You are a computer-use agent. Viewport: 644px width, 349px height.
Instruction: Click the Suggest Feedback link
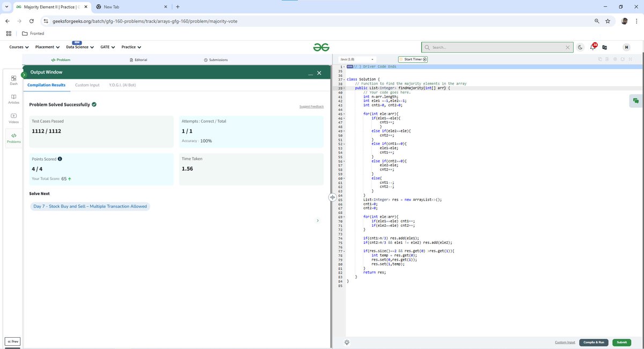click(311, 107)
